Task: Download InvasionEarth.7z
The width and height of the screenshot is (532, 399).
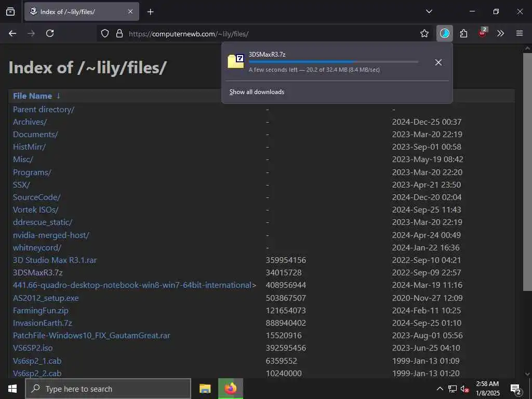Action: coord(43,323)
